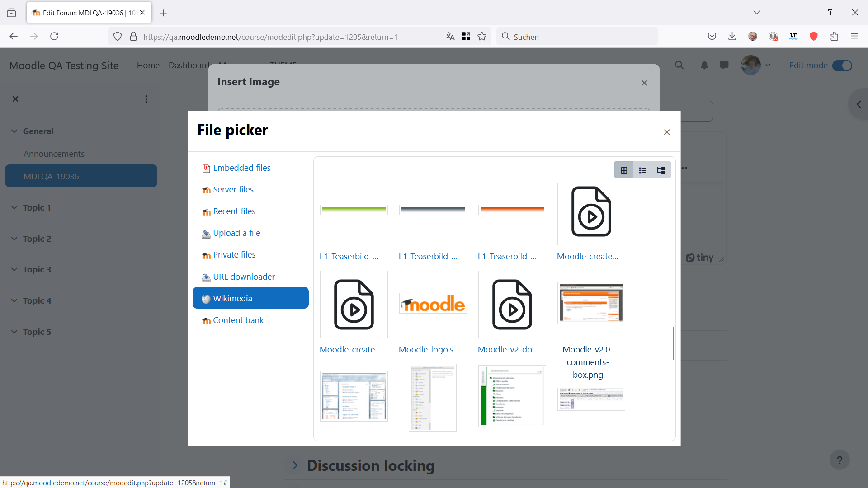Screen dimensions: 868x488
Task: Open browser tab list dropdown
Action: [x=757, y=13]
